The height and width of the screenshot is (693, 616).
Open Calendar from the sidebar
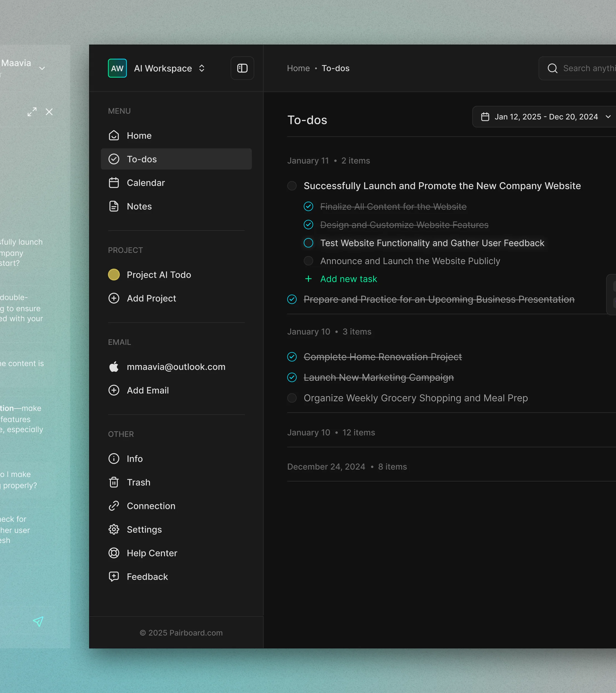(x=176, y=183)
